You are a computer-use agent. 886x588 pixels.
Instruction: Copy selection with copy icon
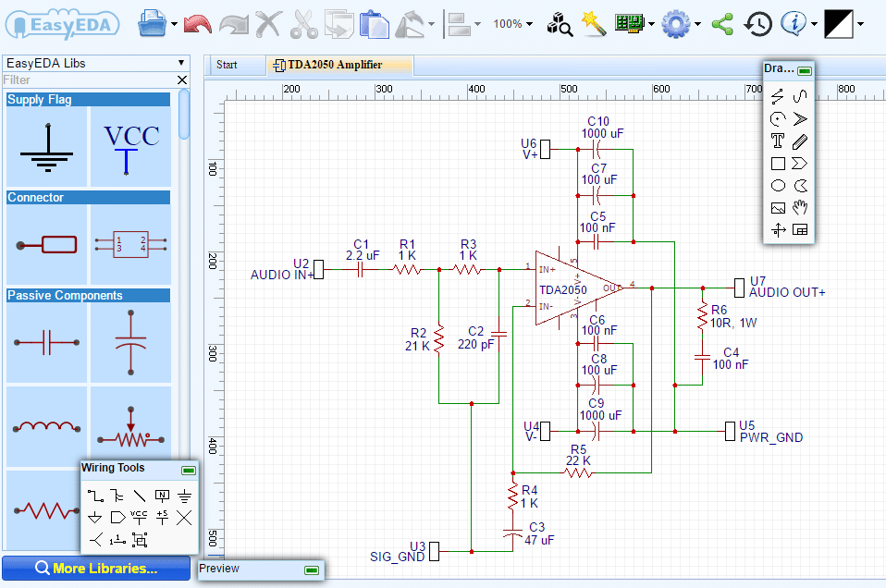(339, 24)
